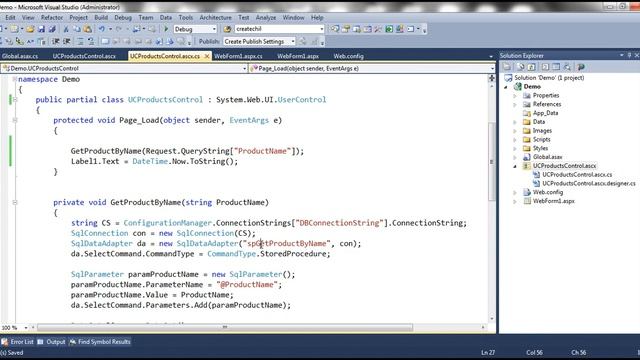
Task: Click the Increase Indent icon
Action: (67, 42)
